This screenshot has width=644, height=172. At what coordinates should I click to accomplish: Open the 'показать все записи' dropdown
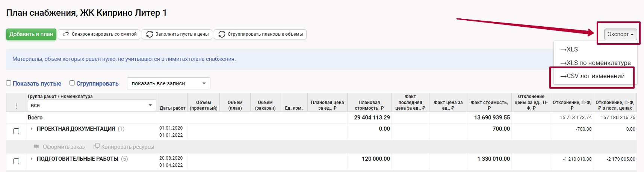(x=168, y=83)
